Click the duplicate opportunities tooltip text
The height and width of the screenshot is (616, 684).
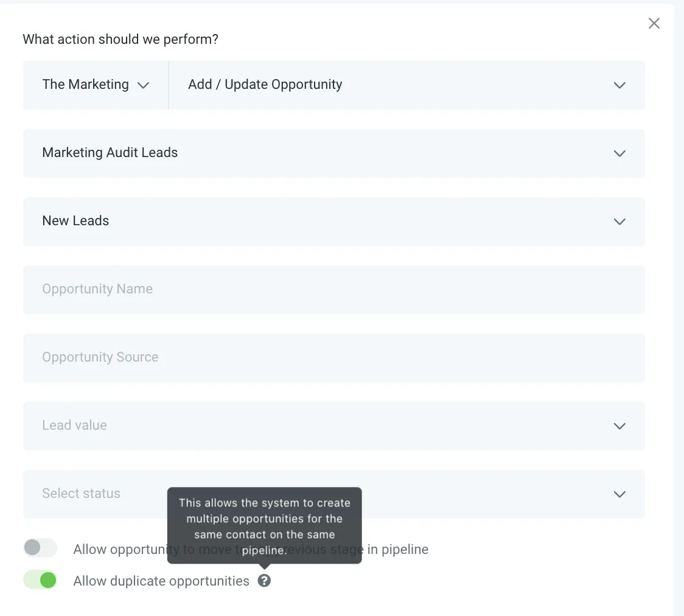[264, 526]
